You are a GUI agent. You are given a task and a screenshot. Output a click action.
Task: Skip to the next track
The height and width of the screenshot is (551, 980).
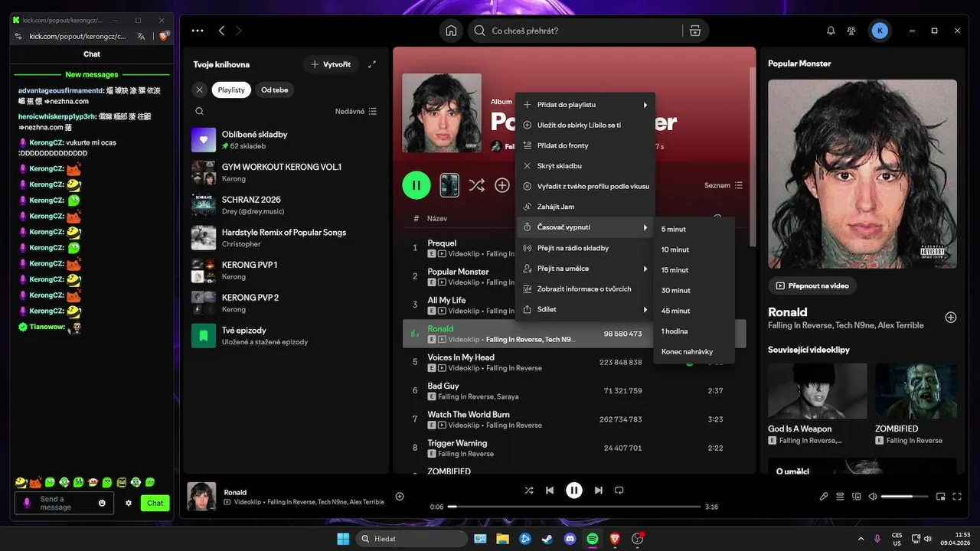click(x=598, y=491)
